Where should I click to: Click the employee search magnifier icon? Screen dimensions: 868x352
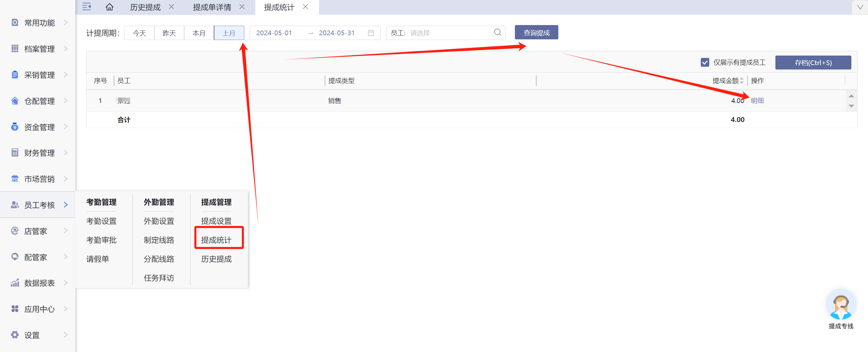(x=498, y=33)
